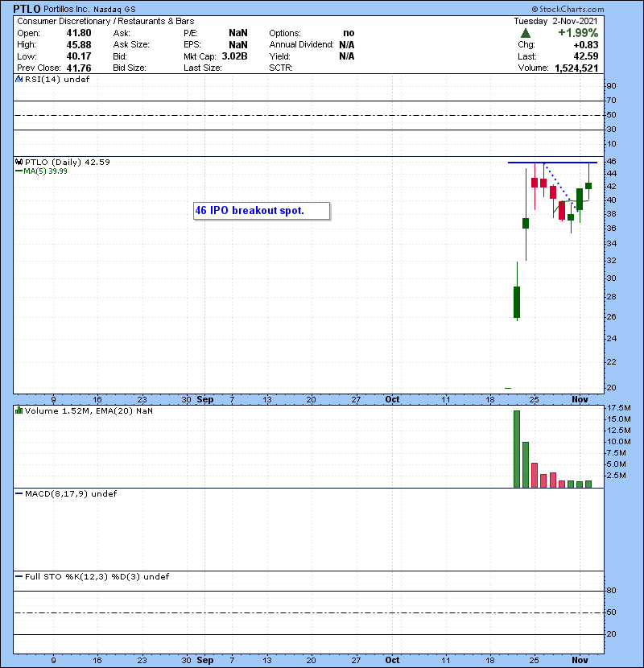Click the 17.5M volume axis label
Screen dimensions: 644x668
(618, 408)
